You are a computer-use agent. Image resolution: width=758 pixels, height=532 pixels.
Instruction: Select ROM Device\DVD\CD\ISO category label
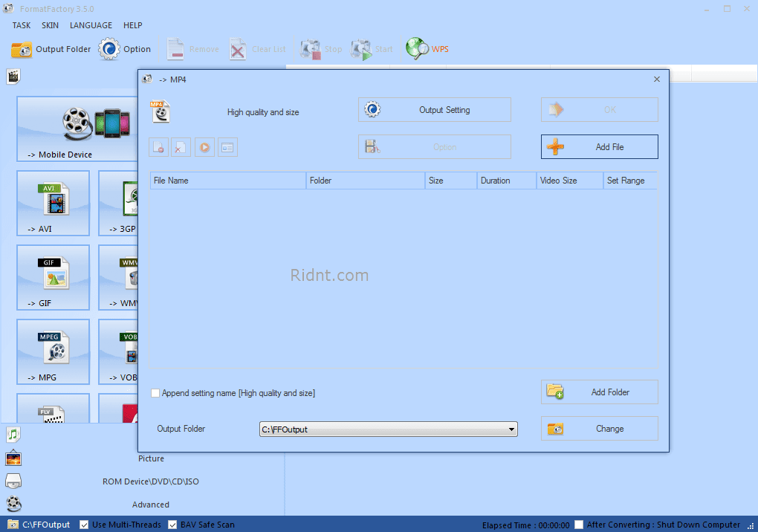pos(150,481)
